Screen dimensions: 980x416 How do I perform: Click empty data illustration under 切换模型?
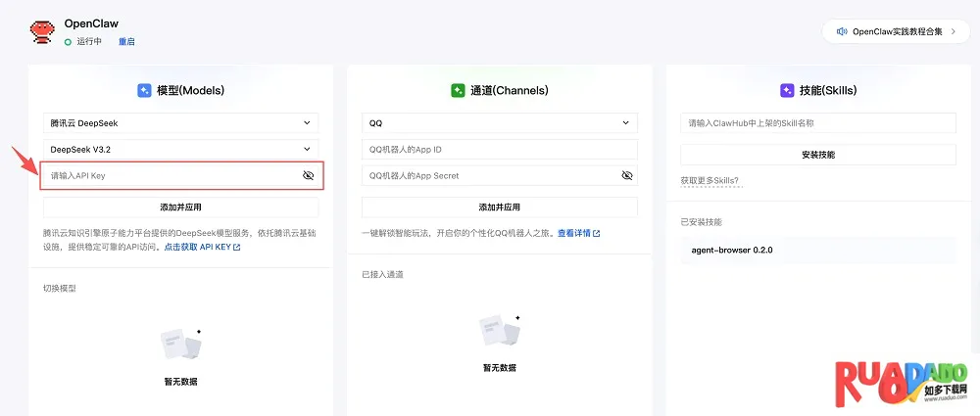tap(181, 344)
